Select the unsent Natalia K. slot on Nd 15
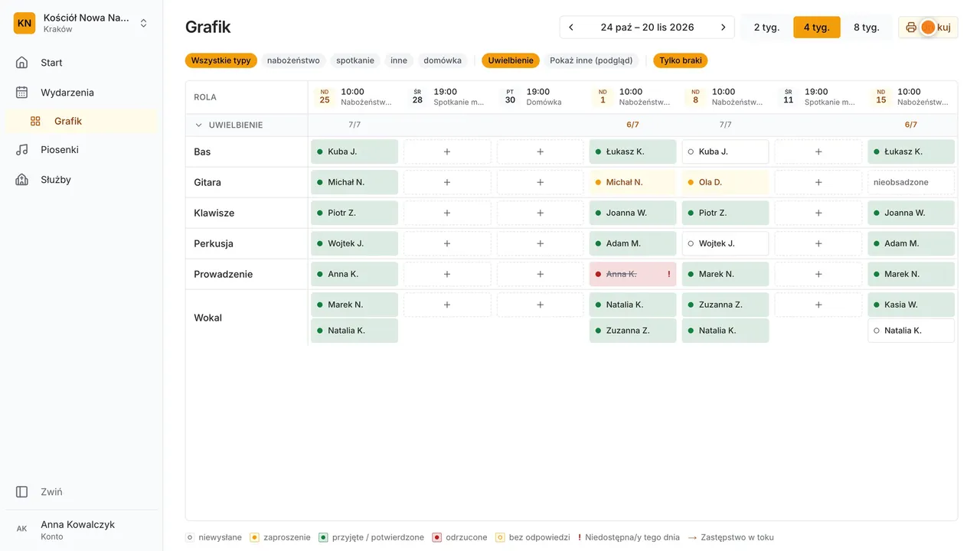 click(911, 331)
